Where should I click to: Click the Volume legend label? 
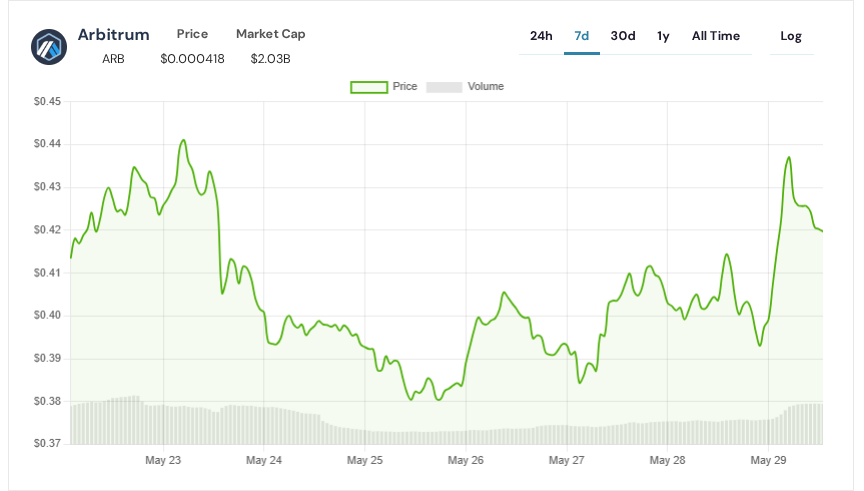point(485,87)
